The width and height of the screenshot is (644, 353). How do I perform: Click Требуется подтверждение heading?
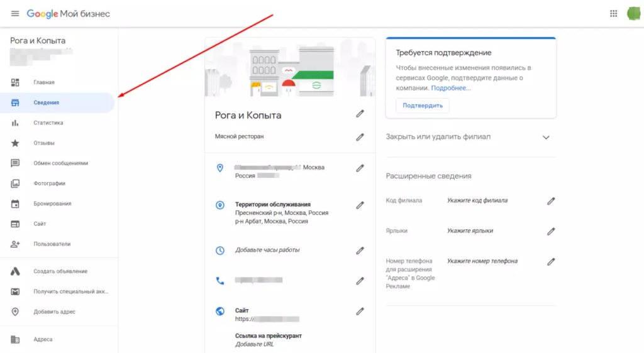pos(443,53)
